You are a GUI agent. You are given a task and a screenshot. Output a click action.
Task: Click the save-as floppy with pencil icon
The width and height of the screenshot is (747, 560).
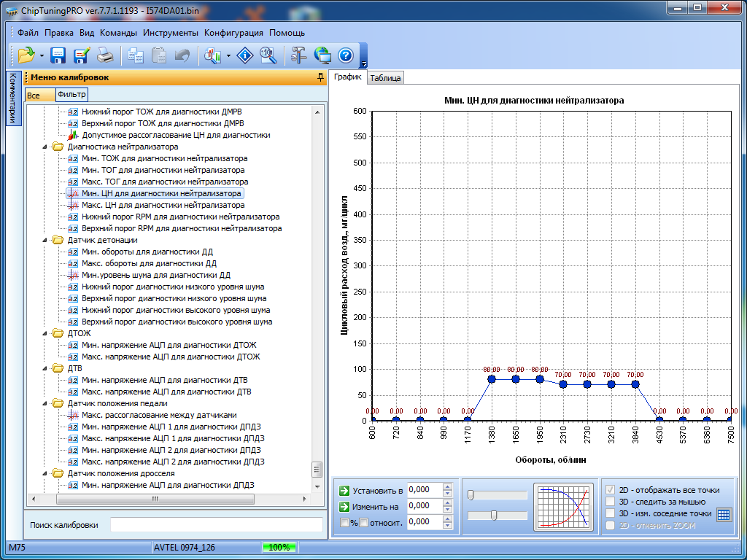point(81,55)
